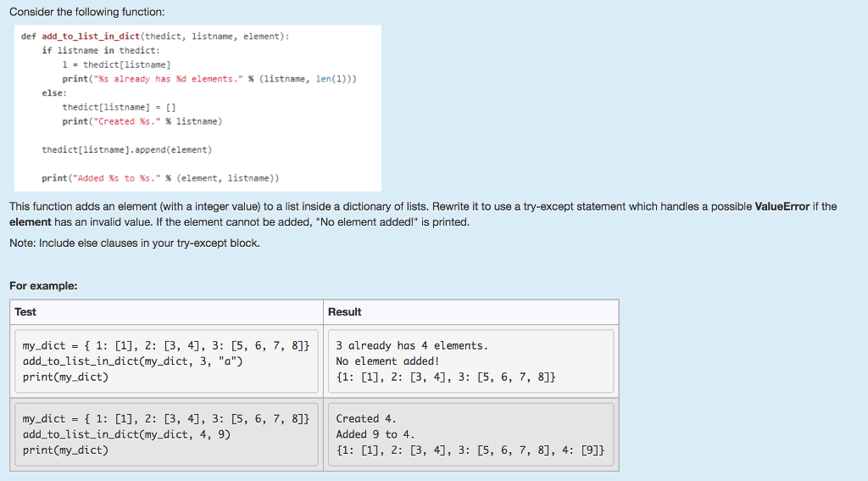Click the function name add_to_list_in_dict in code
The width and height of the screenshot is (868, 481).
(91, 36)
